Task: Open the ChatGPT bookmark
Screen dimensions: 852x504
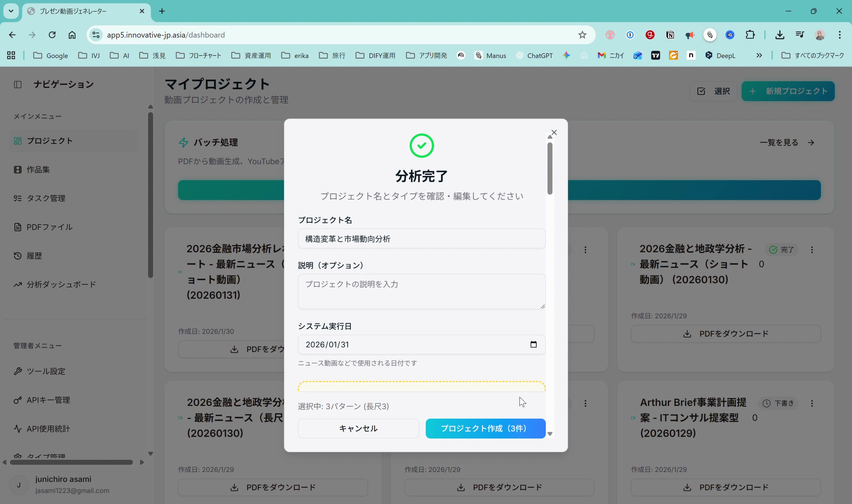Action: coord(534,55)
